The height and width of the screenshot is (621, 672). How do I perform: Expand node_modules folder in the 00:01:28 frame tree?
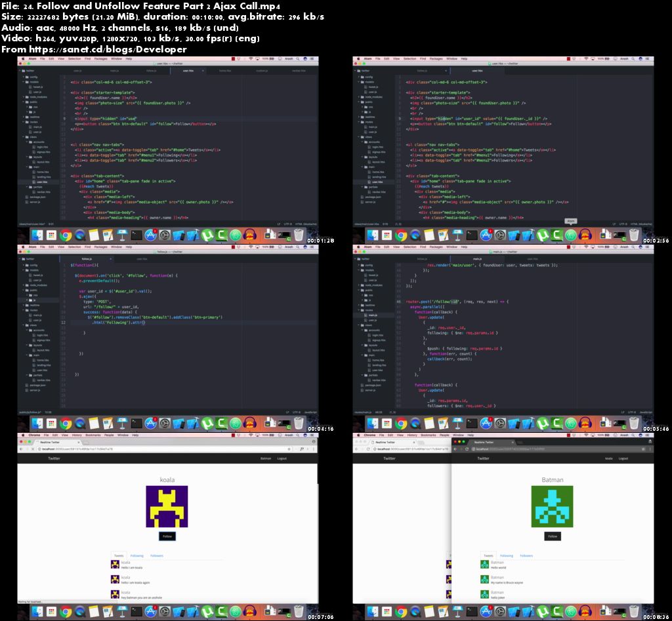[x=35, y=97]
